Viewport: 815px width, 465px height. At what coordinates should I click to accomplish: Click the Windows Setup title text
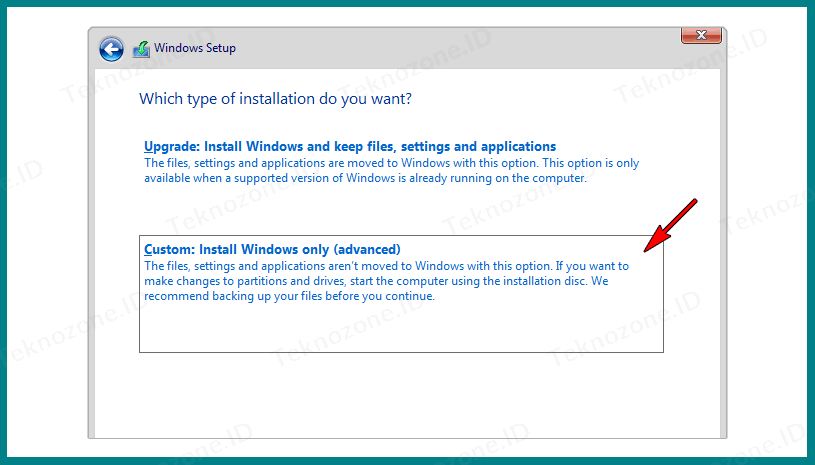point(195,48)
